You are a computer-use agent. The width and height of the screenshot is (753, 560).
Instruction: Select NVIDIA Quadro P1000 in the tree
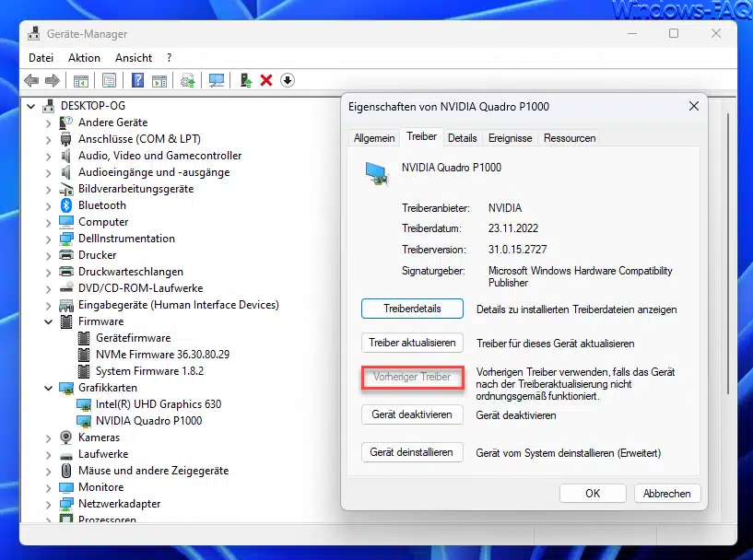pyautogui.click(x=149, y=421)
